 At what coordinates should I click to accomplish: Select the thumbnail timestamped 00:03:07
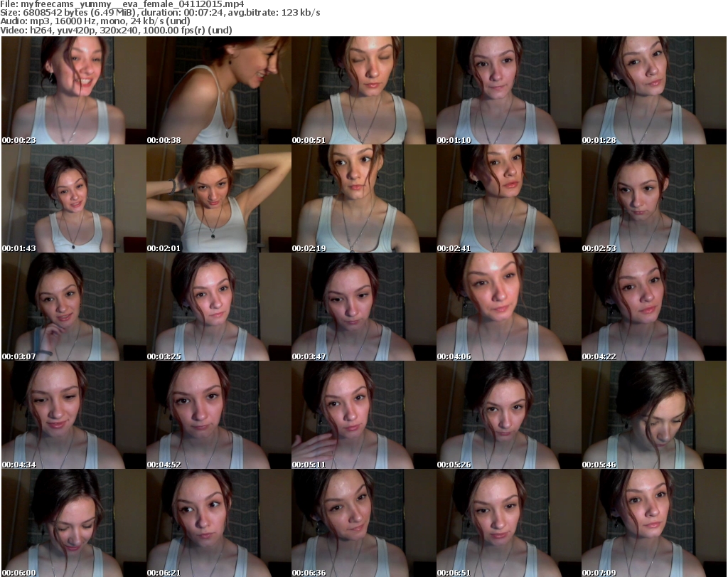point(74,307)
